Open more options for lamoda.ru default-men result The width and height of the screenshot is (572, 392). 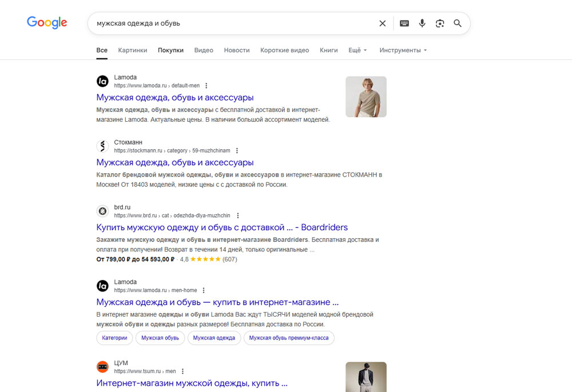click(206, 86)
